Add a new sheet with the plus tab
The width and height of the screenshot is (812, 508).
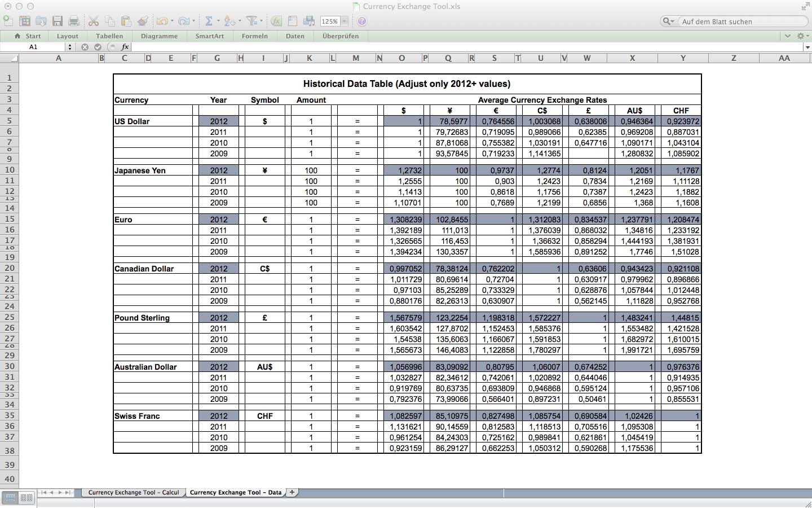(x=292, y=492)
